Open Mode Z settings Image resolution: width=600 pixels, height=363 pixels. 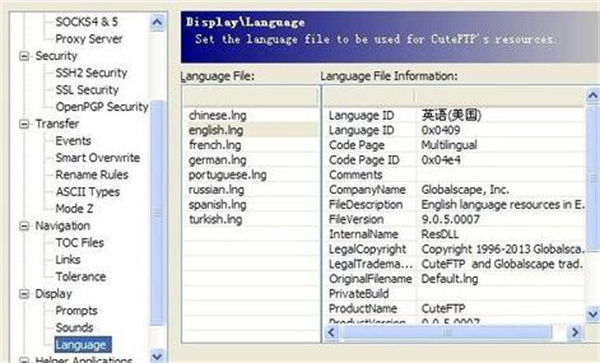pyautogui.click(x=74, y=209)
